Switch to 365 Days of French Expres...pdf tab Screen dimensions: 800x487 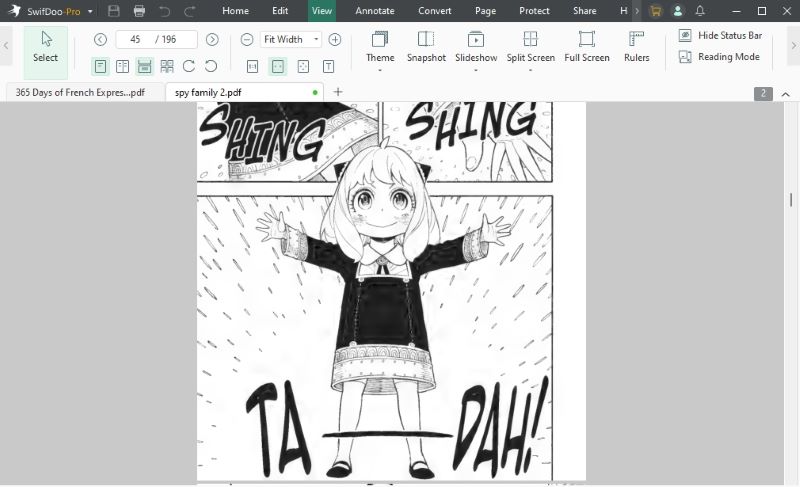[x=85, y=92]
